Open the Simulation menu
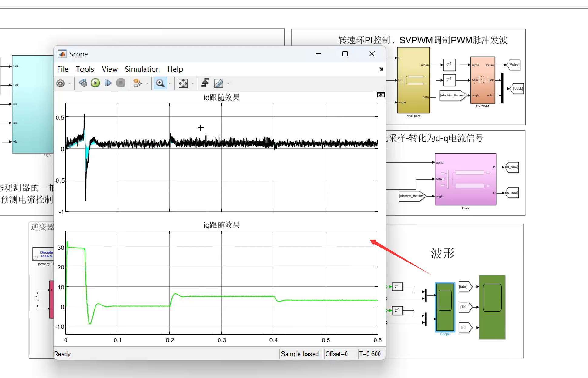This screenshot has height=378, width=588. pyautogui.click(x=142, y=69)
